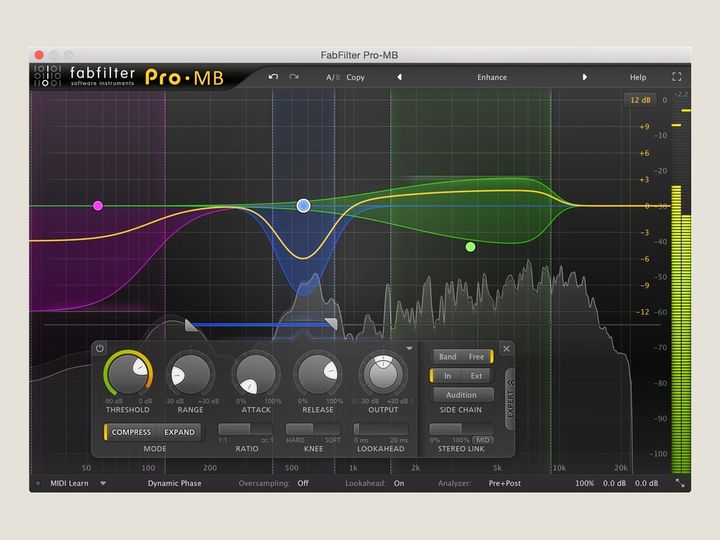The width and height of the screenshot is (720, 540).
Task: Click the right crossover range handle
Action: tap(332, 324)
